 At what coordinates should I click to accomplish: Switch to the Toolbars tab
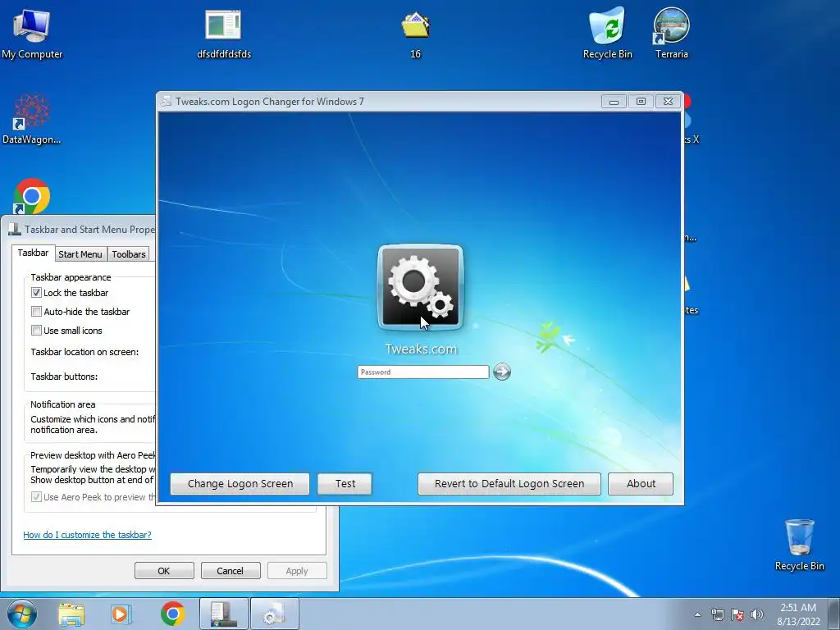[129, 254]
